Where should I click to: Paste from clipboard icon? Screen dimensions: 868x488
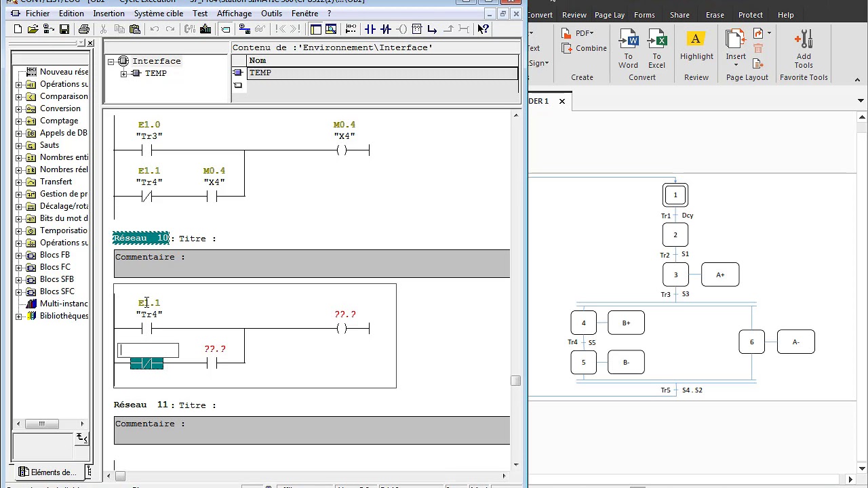134,29
